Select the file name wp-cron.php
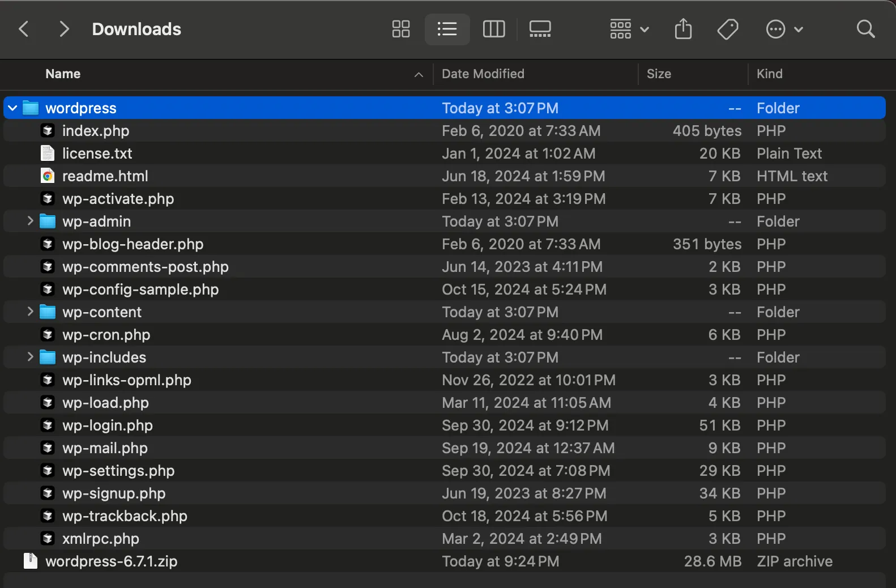 [x=106, y=335]
